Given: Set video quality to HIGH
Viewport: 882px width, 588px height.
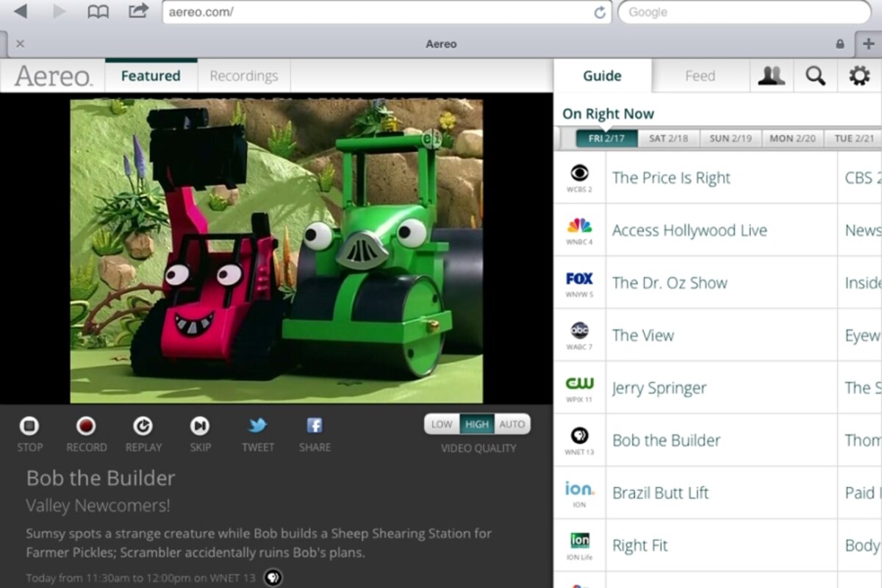Looking at the screenshot, I should click(477, 424).
